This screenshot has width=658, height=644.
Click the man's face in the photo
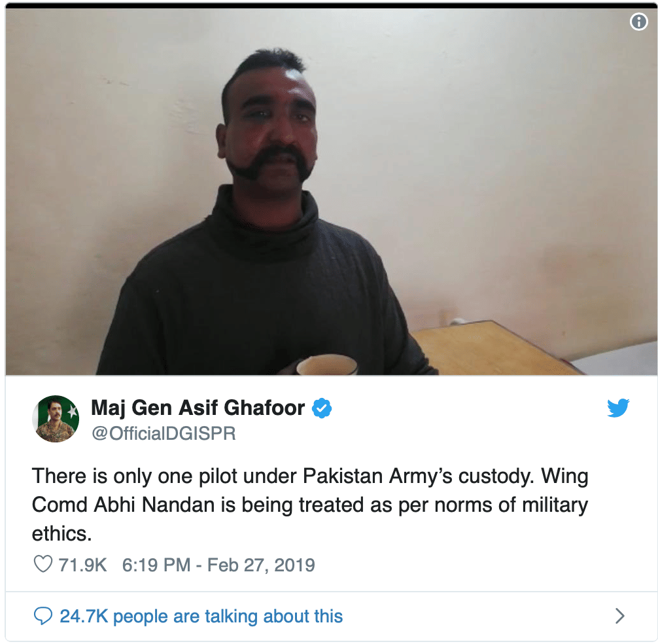pos(271,126)
